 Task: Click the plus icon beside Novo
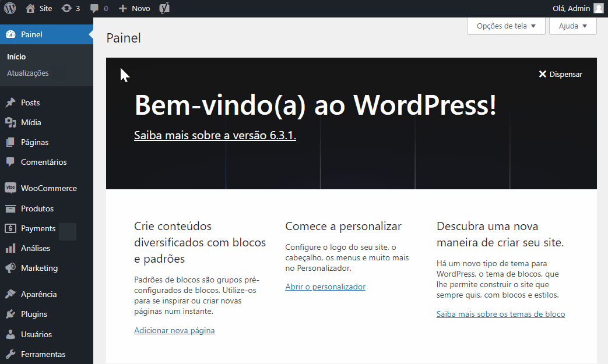(x=123, y=9)
